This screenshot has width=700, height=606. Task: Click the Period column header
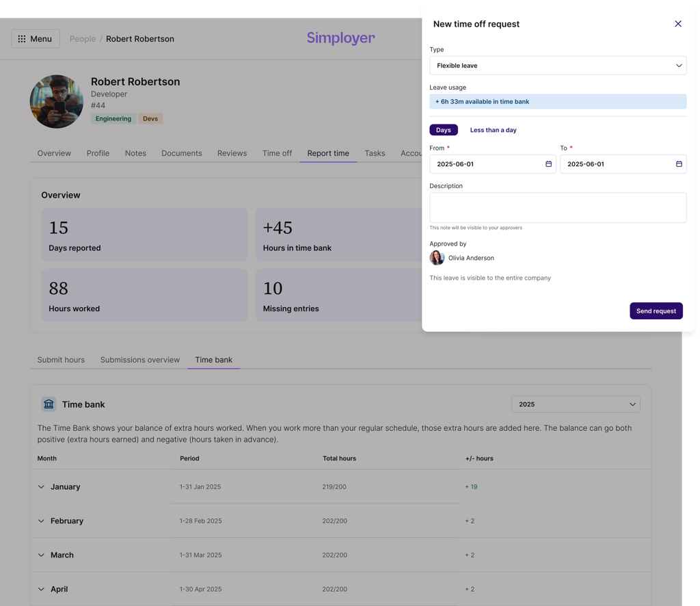[189, 458]
